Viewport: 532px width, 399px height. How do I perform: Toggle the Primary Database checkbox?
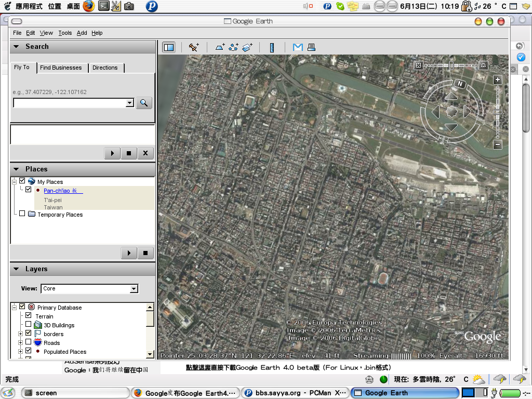[x=22, y=307]
